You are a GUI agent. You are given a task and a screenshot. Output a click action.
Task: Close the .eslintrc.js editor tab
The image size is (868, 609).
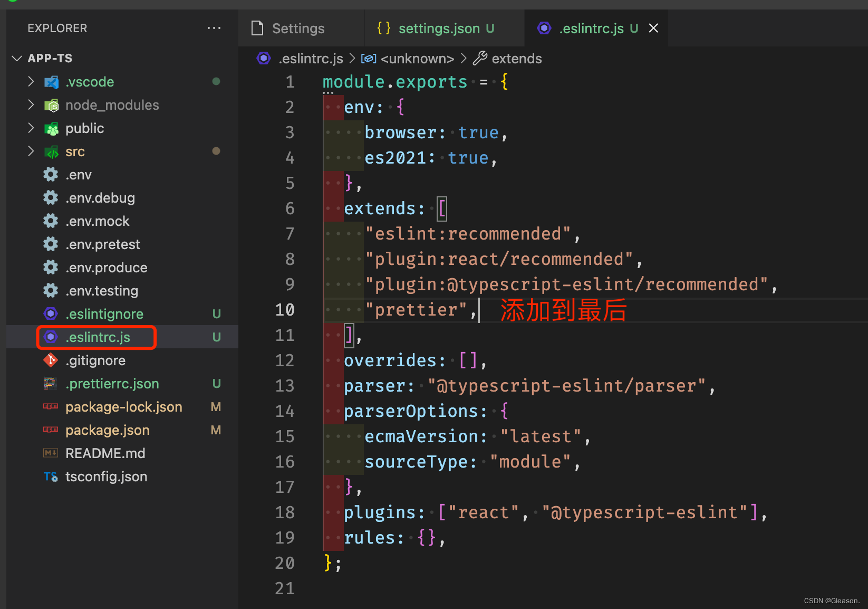tap(653, 28)
